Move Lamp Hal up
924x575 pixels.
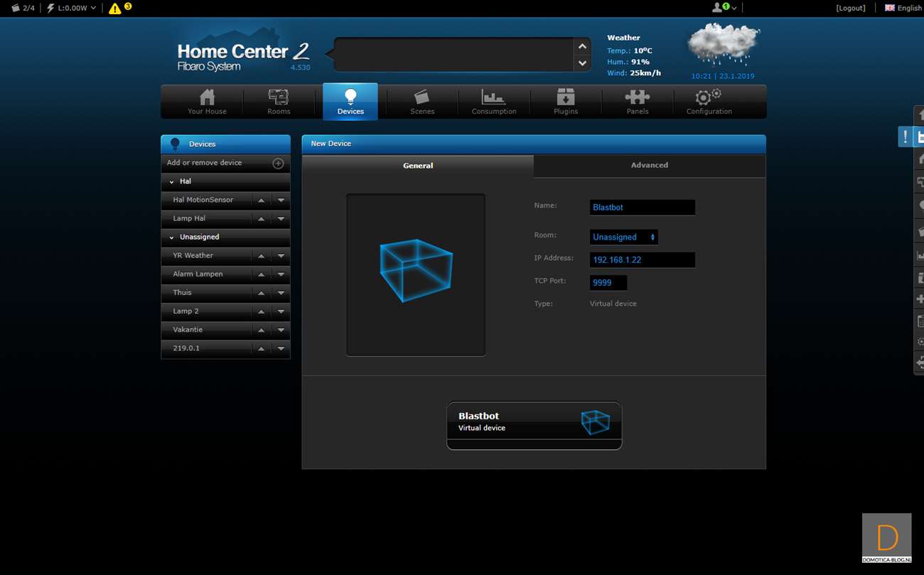click(262, 219)
